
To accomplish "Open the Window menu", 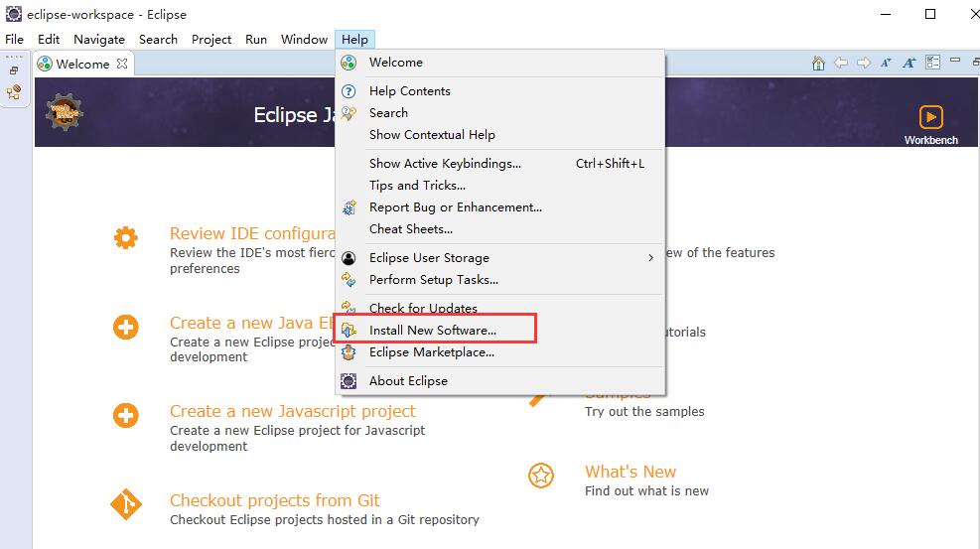I will [x=305, y=40].
